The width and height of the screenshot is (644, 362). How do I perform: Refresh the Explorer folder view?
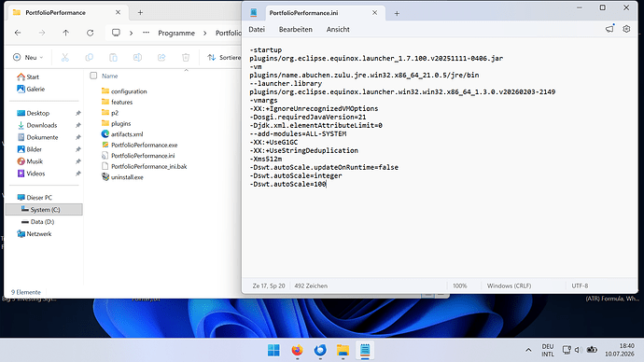[x=90, y=33]
